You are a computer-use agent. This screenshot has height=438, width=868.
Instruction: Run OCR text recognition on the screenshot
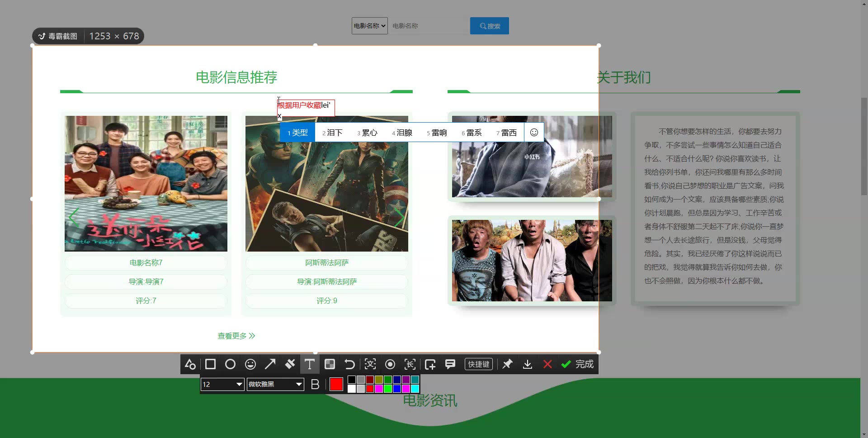[370, 364]
